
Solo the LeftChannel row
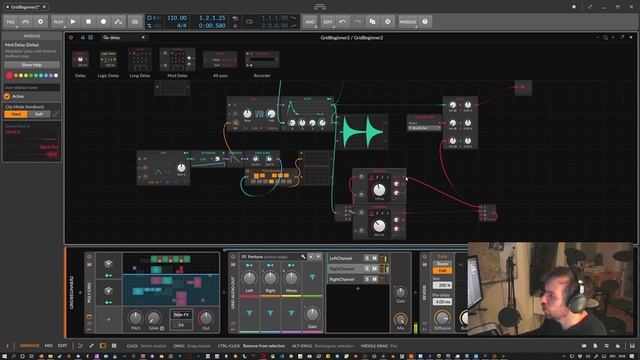367,258
